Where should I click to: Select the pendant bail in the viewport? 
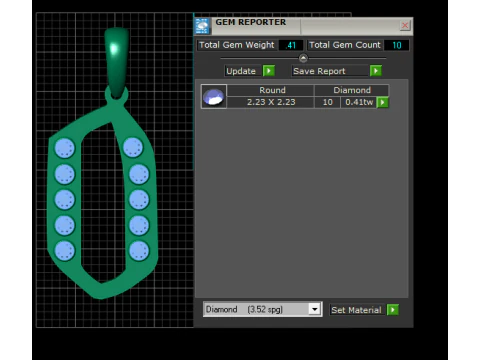click(117, 62)
